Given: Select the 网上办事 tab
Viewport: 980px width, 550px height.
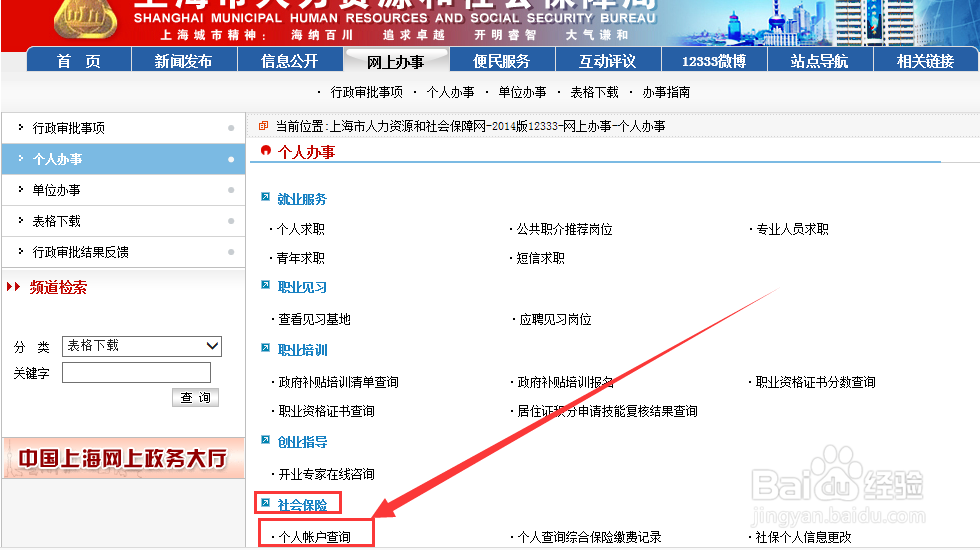Looking at the screenshot, I should click(396, 61).
